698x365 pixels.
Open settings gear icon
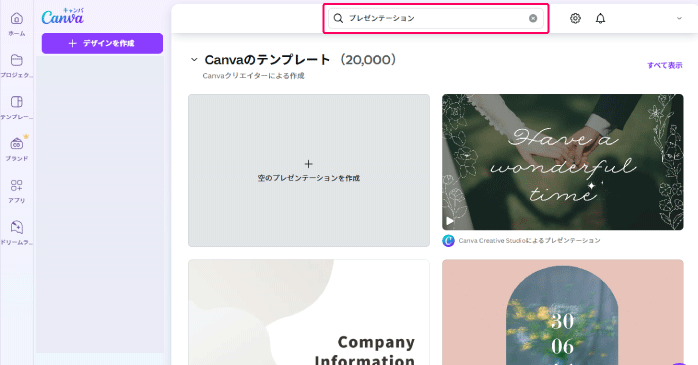point(575,18)
